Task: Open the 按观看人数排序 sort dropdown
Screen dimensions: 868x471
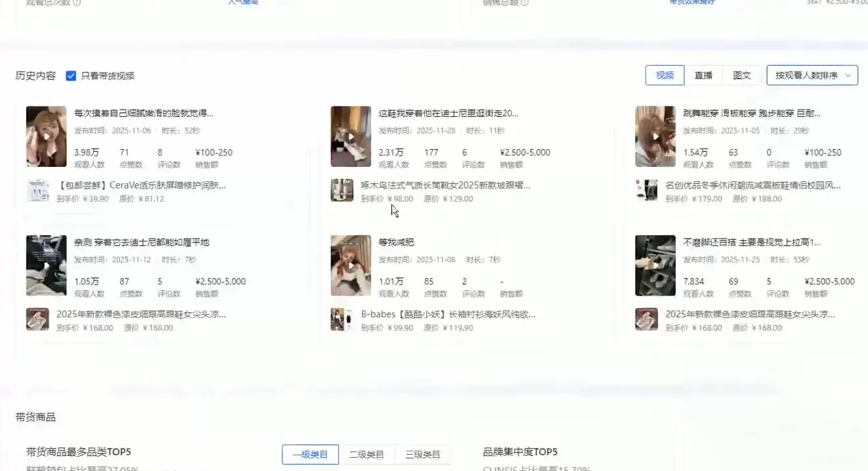Action: coord(805,75)
